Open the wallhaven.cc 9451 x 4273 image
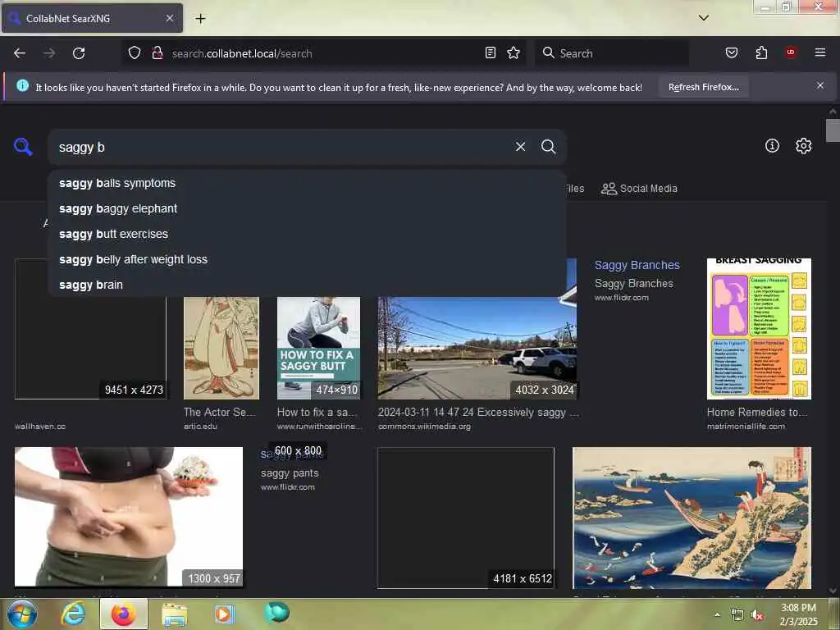The image size is (840, 630). coord(90,348)
